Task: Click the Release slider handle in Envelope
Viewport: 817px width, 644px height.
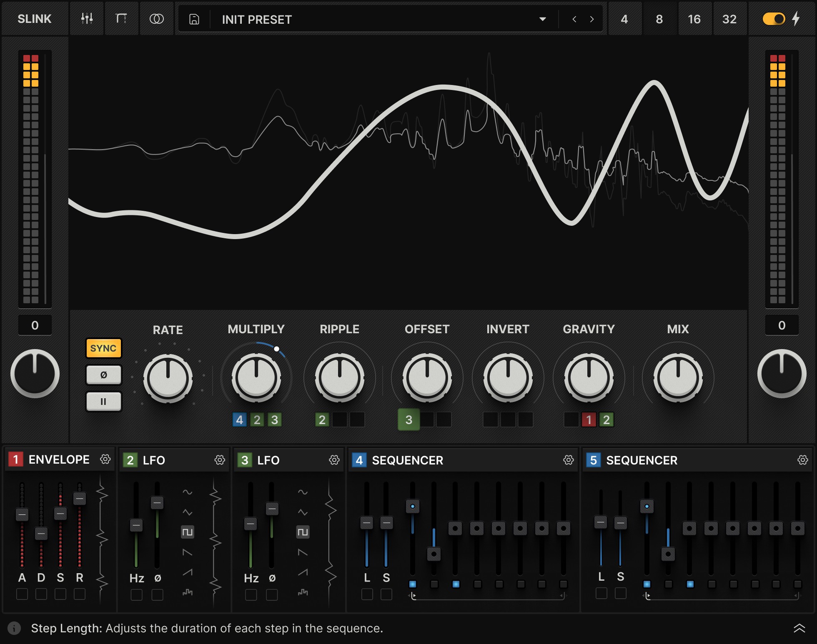Action: tap(80, 498)
